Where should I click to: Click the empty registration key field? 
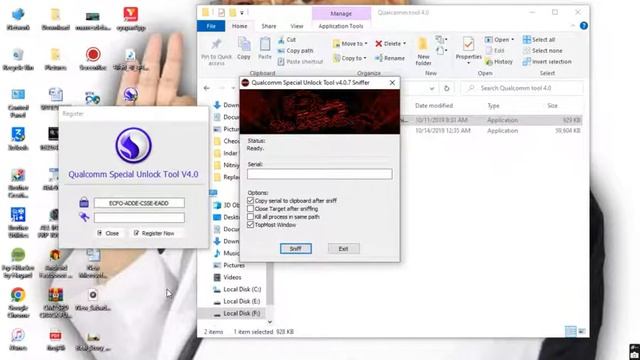(139, 218)
